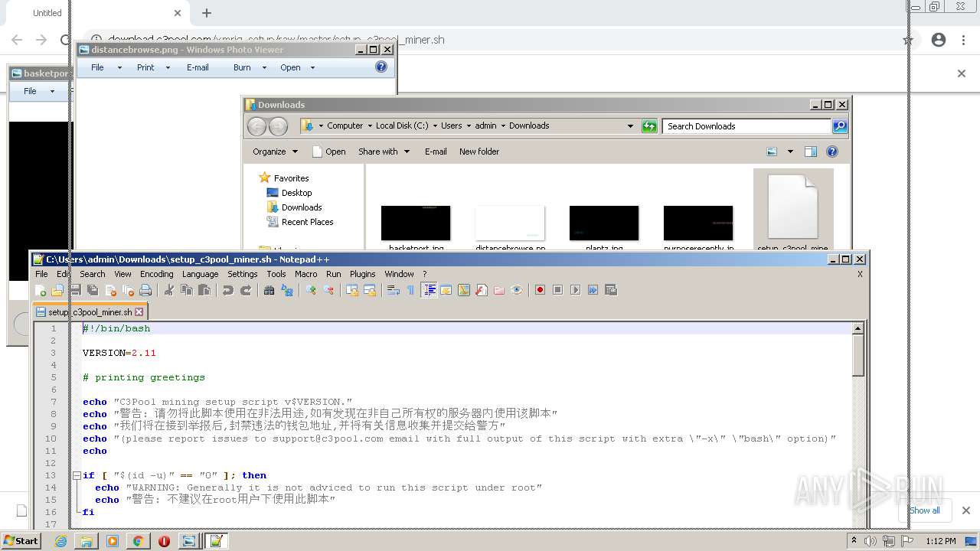Viewport: 980px width, 551px height.
Task: Open Find with the binoculars icon
Action: point(269,290)
